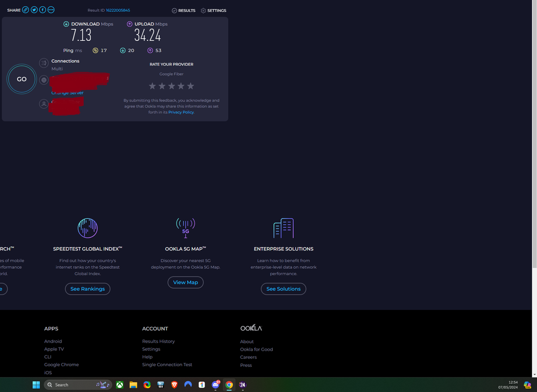Image resolution: width=537 pixels, height=392 pixels.
Task: Open Discord from the taskbar
Action: pos(215,385)
